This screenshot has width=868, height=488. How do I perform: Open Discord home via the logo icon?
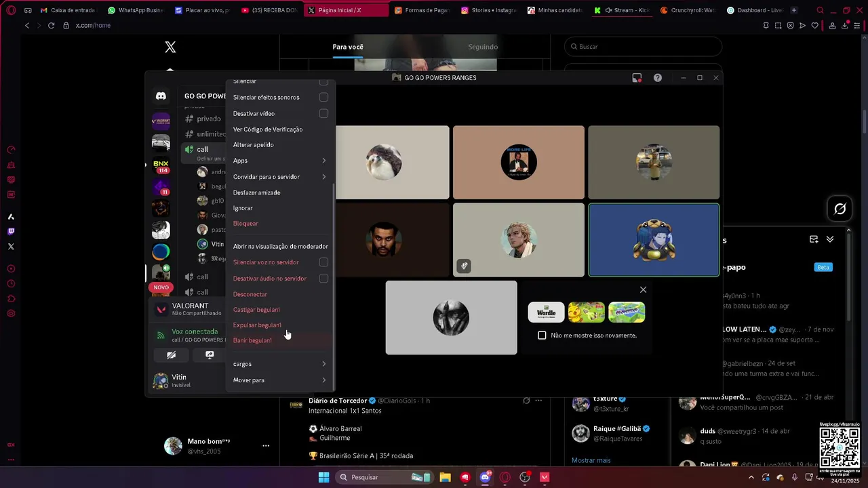coord(161,96)
